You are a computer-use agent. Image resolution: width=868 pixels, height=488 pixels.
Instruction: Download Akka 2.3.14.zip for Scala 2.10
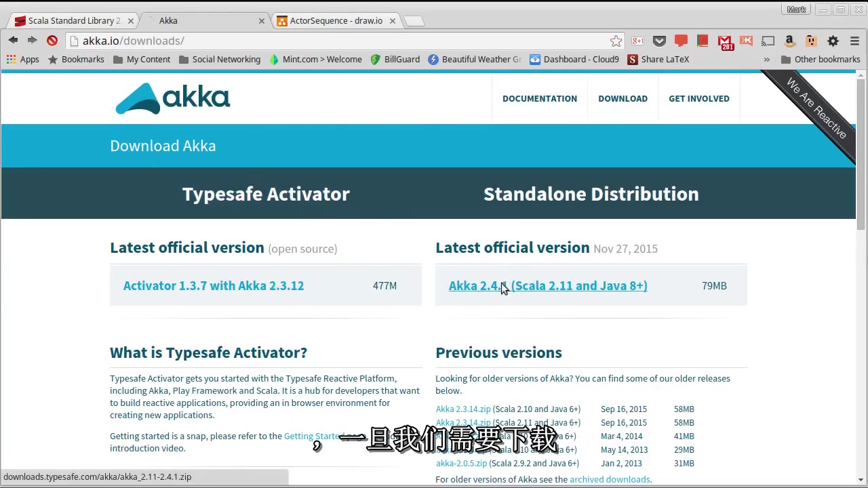(x=463, y=409)
